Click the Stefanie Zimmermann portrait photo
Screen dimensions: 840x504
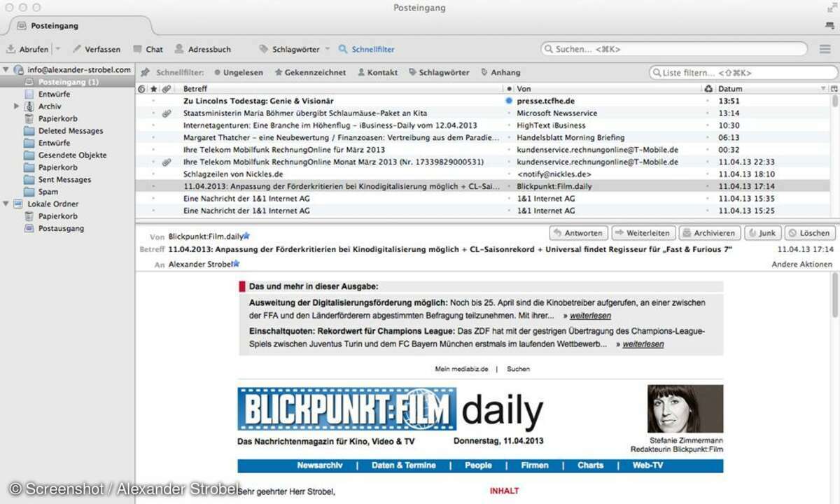click(685, 409)
